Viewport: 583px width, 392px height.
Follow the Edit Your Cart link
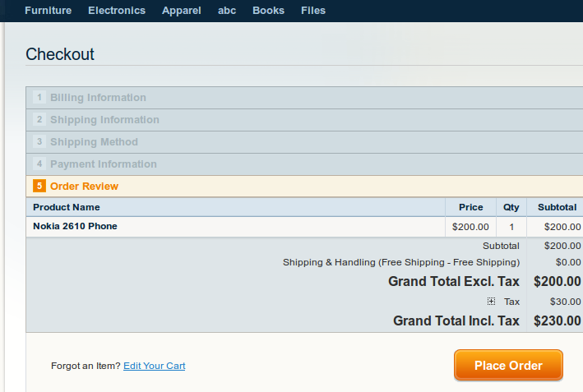155,366
